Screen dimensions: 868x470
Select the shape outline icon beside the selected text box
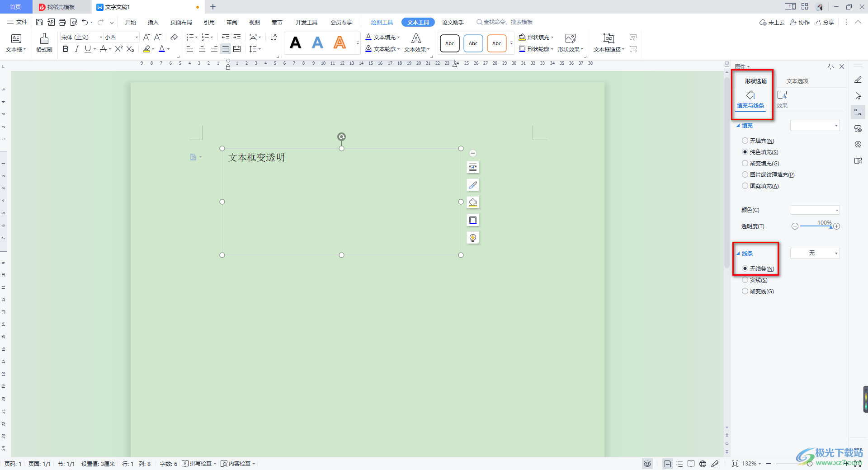(472, 220)
